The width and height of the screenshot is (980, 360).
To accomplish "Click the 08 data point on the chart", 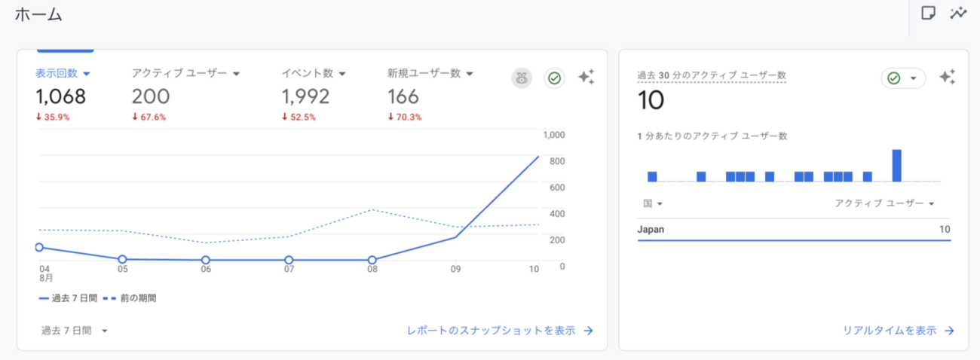I will point(372,260).
